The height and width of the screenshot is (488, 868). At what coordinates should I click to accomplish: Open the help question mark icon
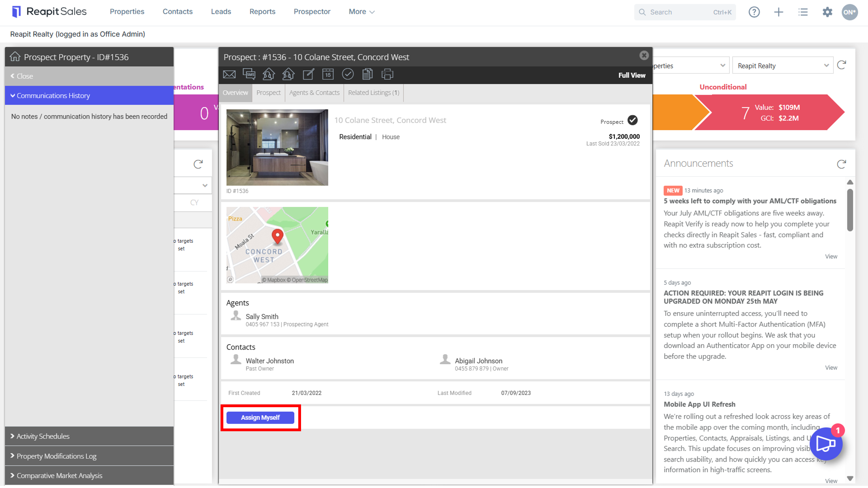(x=754, y=12)
